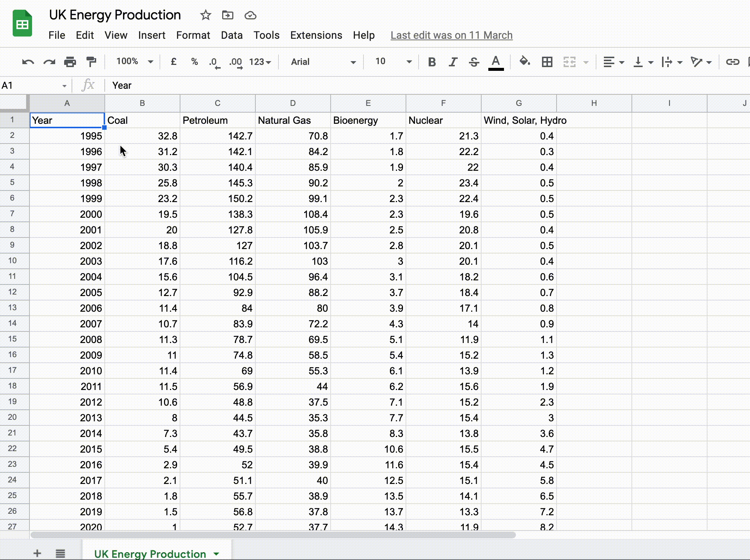
Task: Open the Extensions menu
Action: [x=316, y=35]
